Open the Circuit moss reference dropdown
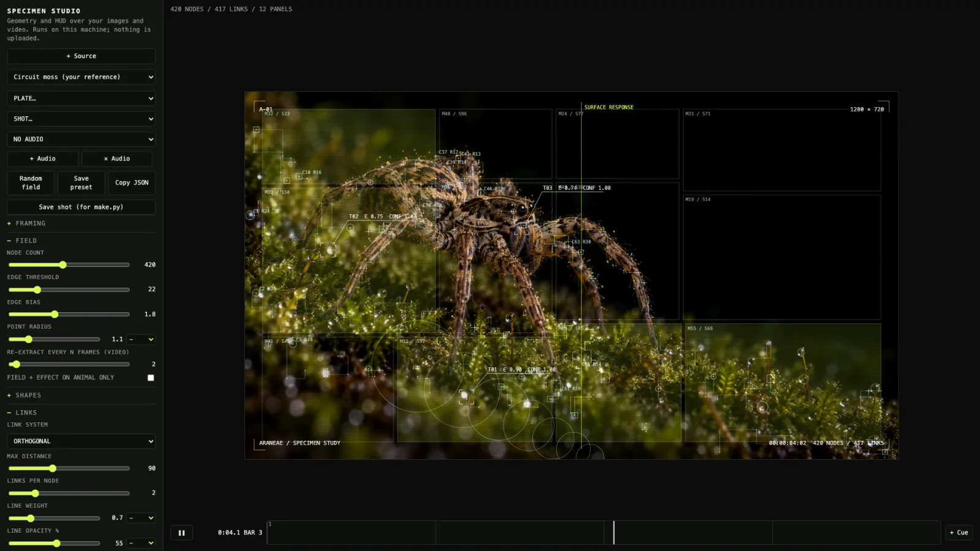980x551 pixels. [x=81, y=77]
